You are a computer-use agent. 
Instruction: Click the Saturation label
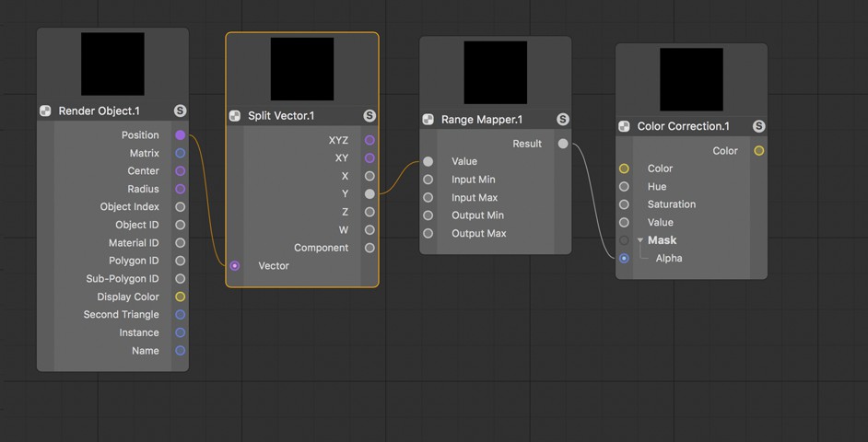coord(672,204)
